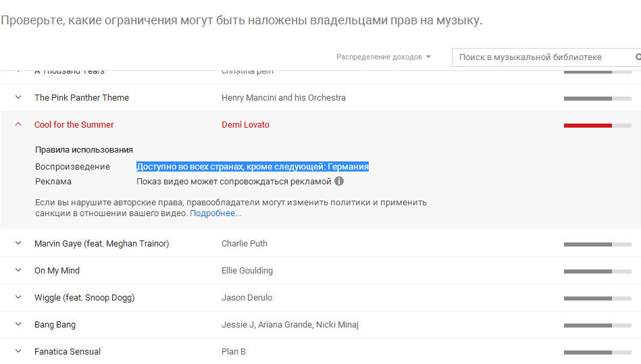Click popularity bar for The Pink Panther Theme
This screenshot has height=364, width=641.
(597, 99)
